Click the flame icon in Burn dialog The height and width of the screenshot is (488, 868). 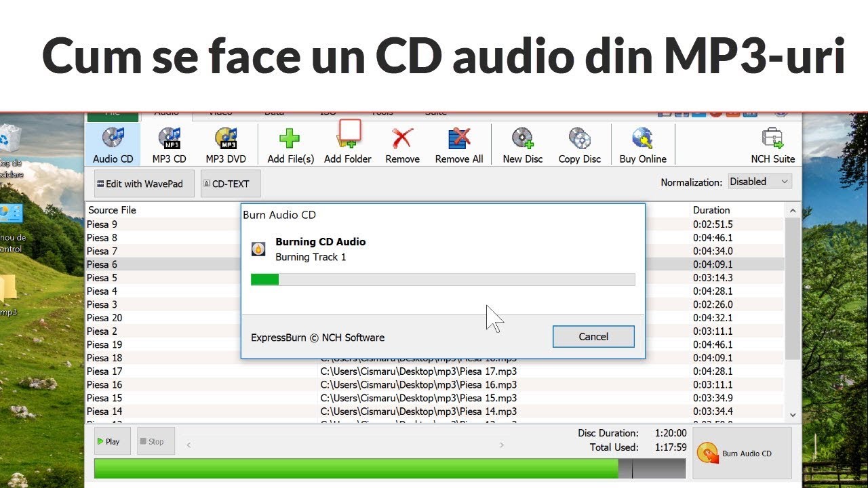(x=258, y=249)
